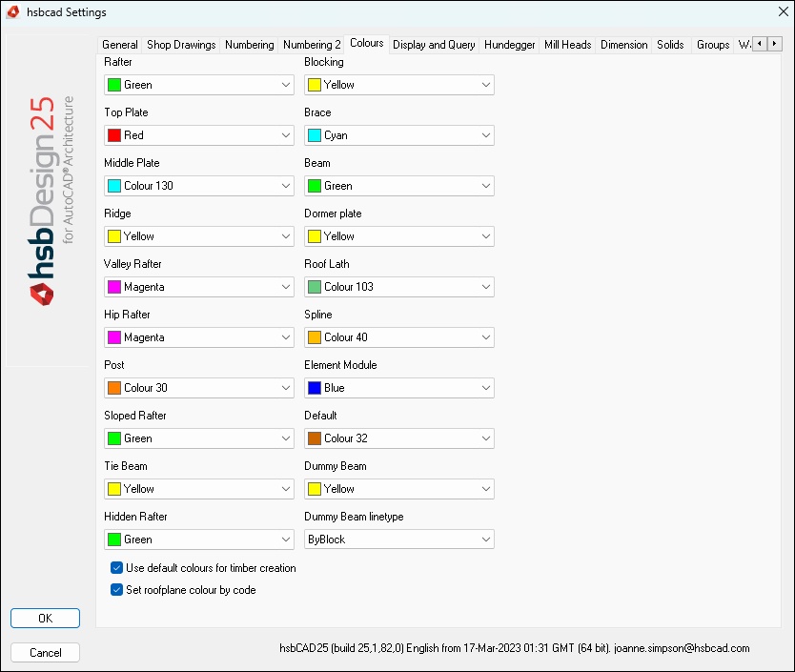Open the Post colour dropdown
The width and height of the screenshot is (795, 672).
pos(198,388)
